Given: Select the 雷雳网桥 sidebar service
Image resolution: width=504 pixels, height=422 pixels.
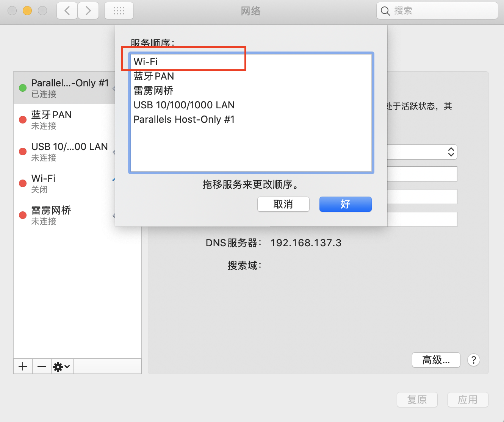Looking at the screenshot, I should click(x=64, y=215).
